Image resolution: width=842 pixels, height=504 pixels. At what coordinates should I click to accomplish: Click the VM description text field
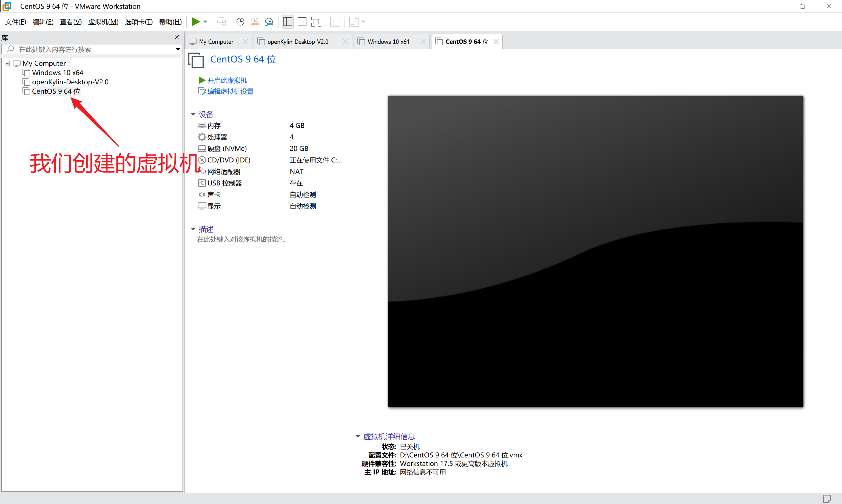click(242, 239)
